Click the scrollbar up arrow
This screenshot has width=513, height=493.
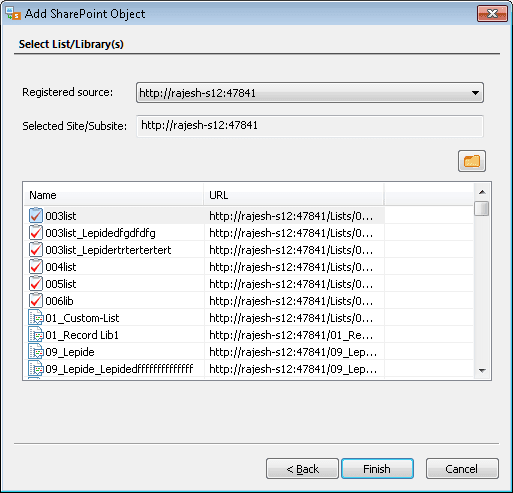[x=482, y=192]
